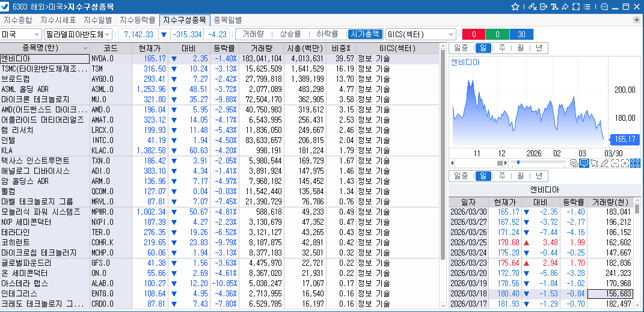Viewport: 644px width, 312px height.
Task: Select 년 period in chart panel
Action: click(539, 48)
